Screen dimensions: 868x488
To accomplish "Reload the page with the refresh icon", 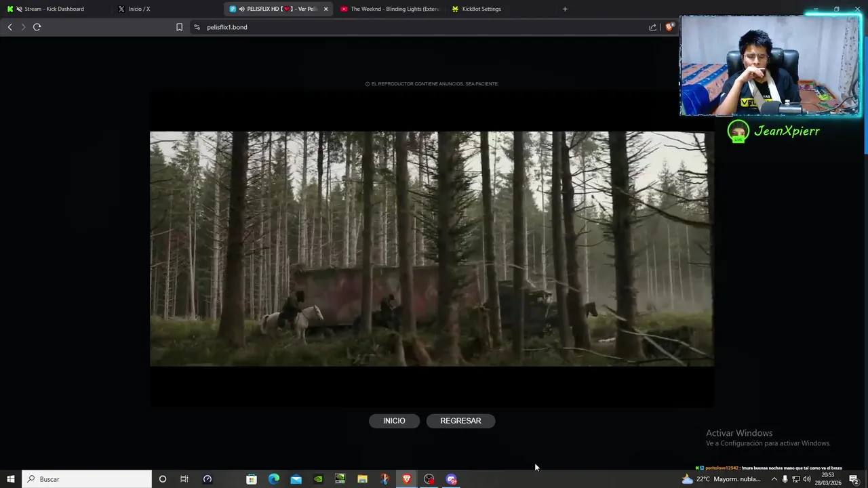I will pyautogui.click(x=37, y=27).
